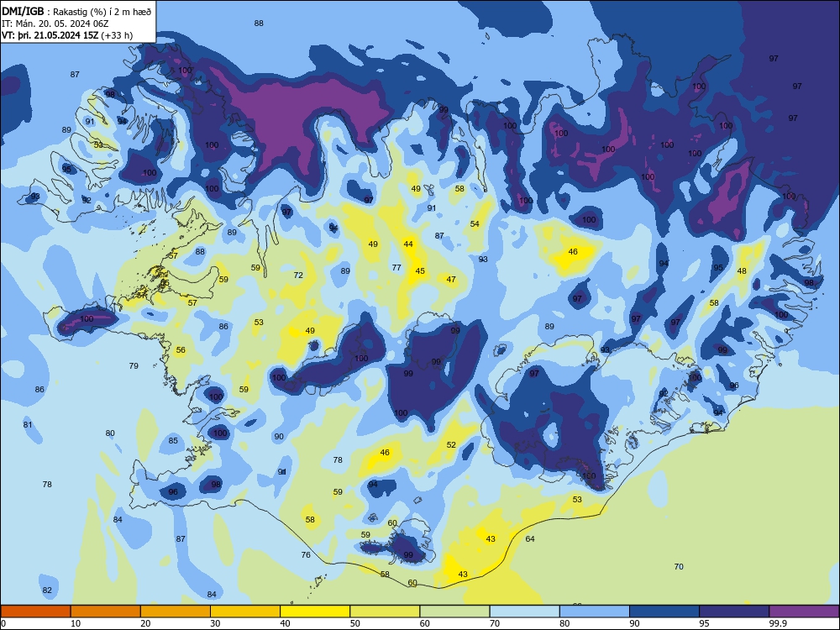Choose the light green 60–70 legend swatch
This screenshot has width=840, height=630.
pos(454,612)
